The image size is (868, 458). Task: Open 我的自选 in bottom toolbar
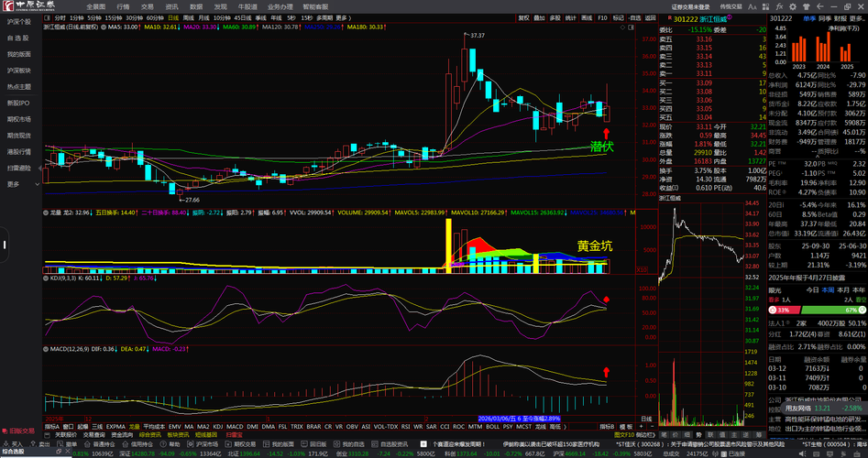click(x=348, y=444)
